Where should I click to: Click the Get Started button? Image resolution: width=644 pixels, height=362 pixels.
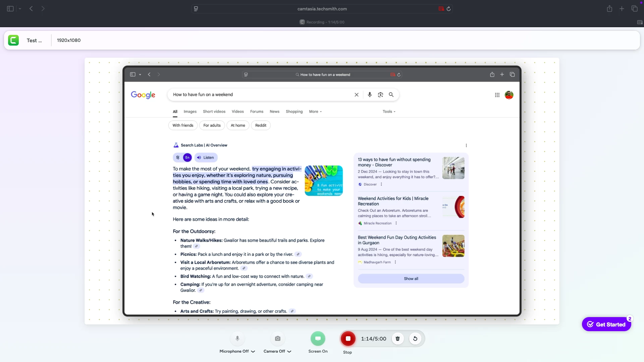pos(606,324)
